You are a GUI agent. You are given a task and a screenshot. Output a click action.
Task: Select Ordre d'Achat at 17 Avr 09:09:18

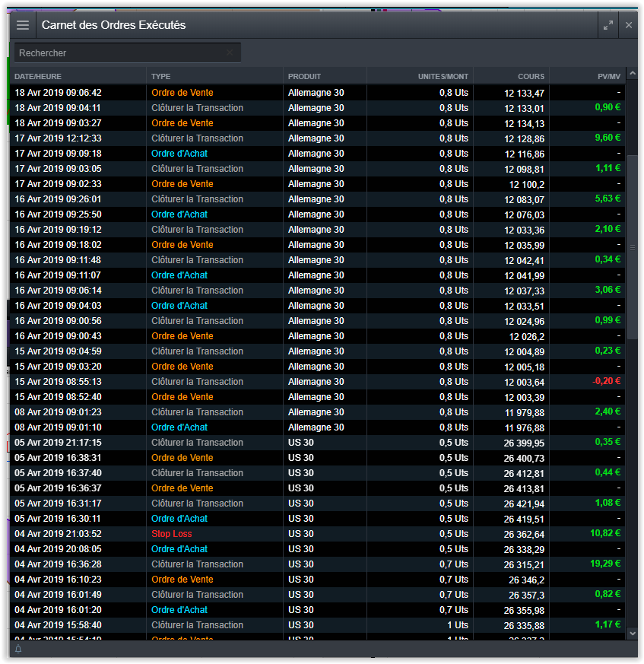pos(179,154)
